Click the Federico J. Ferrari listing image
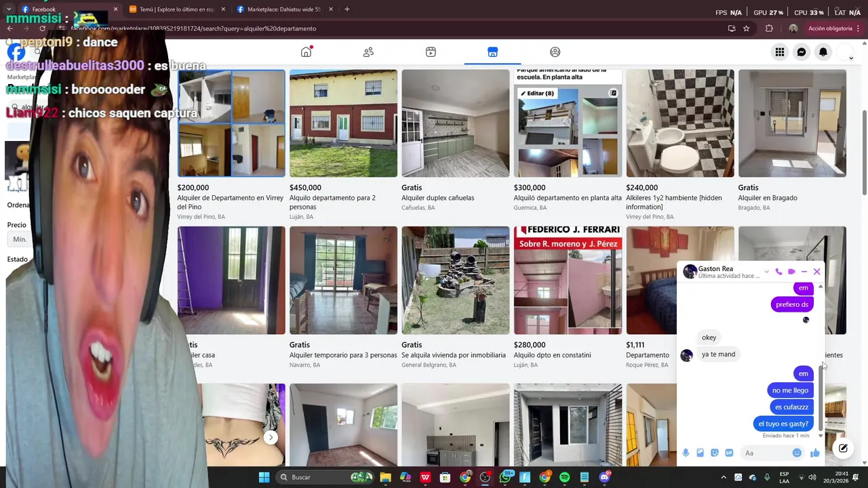The image size is (868, 488). click(x=568, y=281)
